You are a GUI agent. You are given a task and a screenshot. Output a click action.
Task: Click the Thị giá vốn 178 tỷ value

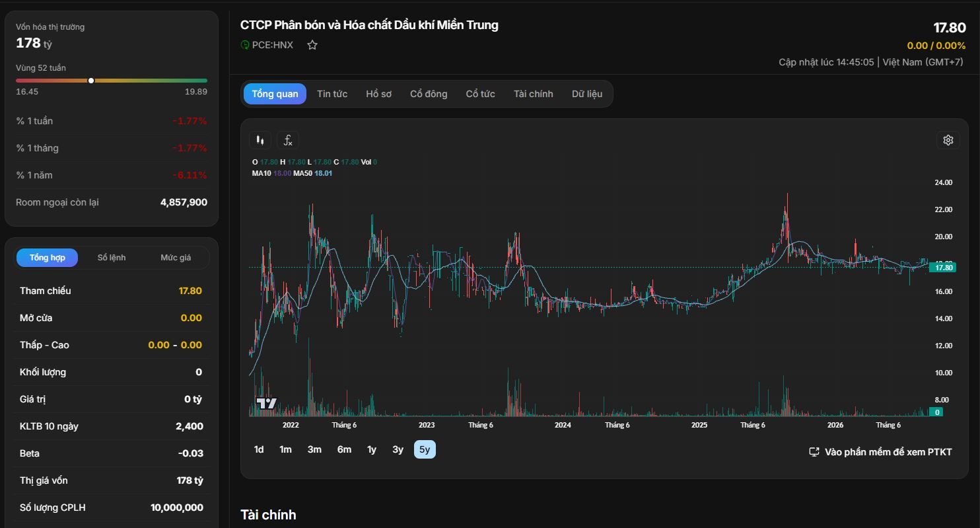[190, 480]
